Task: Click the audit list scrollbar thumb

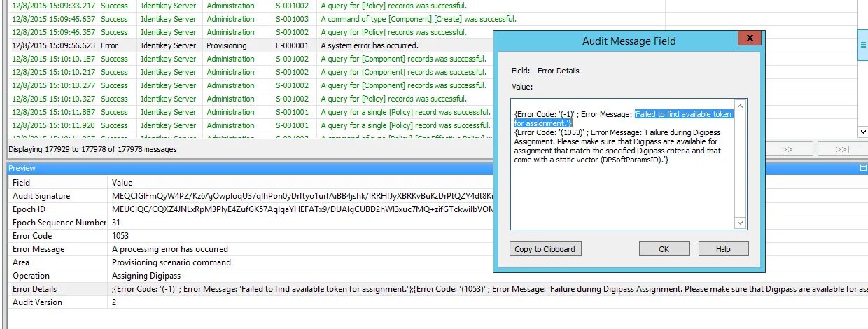Action: (862, 44)
